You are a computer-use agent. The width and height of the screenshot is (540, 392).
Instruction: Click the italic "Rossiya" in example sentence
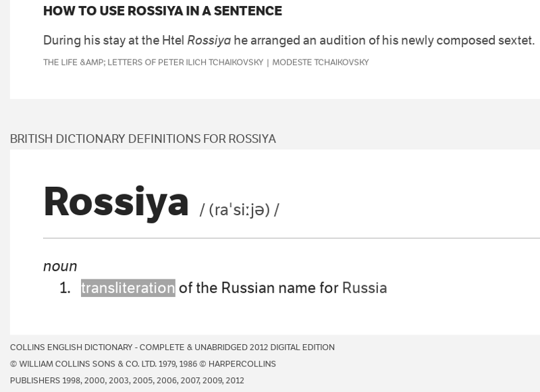209,40
